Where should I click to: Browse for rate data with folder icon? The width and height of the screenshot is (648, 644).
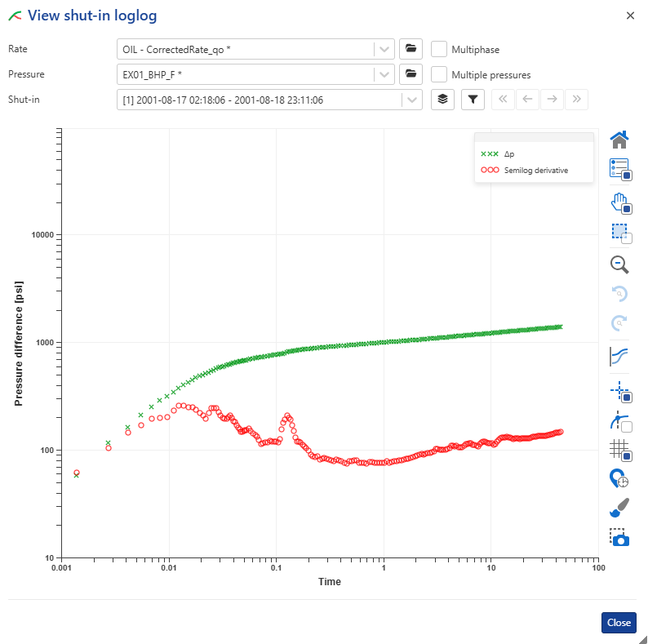pyautogui.click(x=411, y=49)
